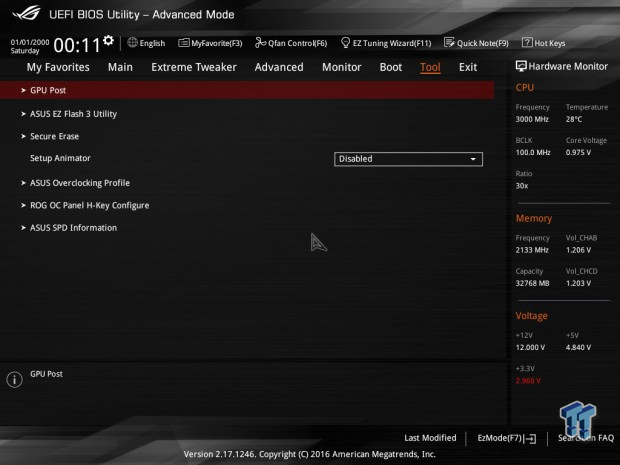Click the 01/01/2000 Saturday date
Screen dimensions: 620x465
[x=30, y=46]
